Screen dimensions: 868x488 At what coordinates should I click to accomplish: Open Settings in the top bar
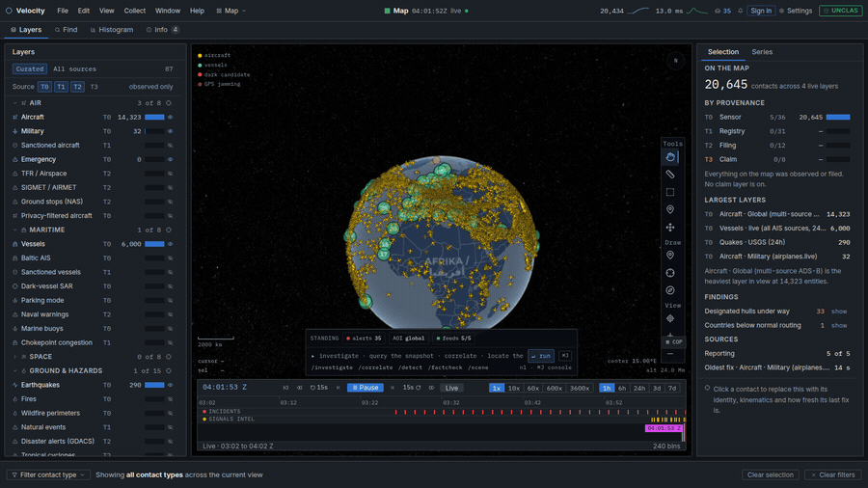coord(796,11)
